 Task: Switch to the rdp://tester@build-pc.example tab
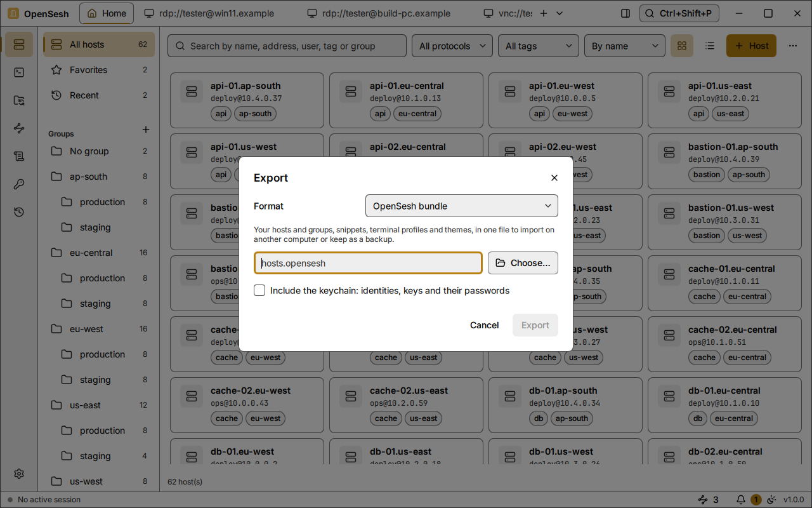[378, 13]
